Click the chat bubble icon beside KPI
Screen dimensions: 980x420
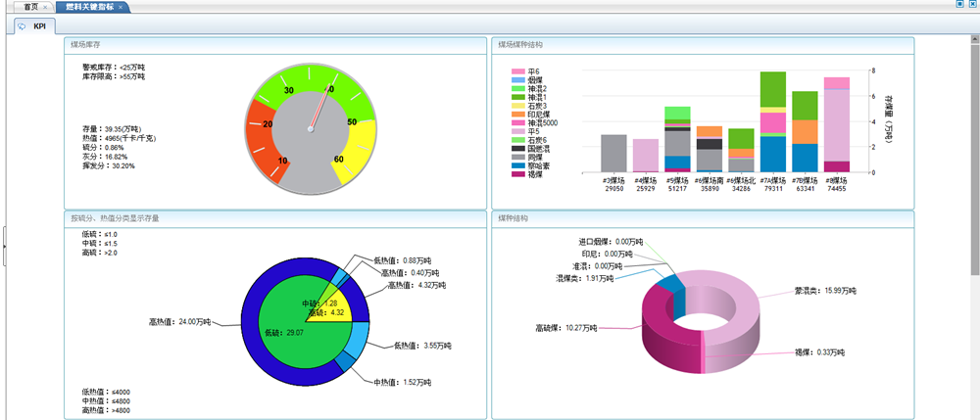tap(22, 26)
